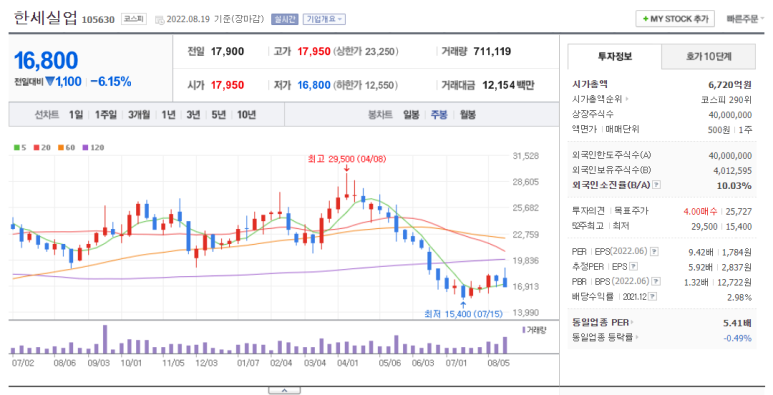Image resolution: width=773 pixels, height=395 pixels.
Task: Click the help icon beside 배당수익률 2021.12
Action: (x=653, y=297)
